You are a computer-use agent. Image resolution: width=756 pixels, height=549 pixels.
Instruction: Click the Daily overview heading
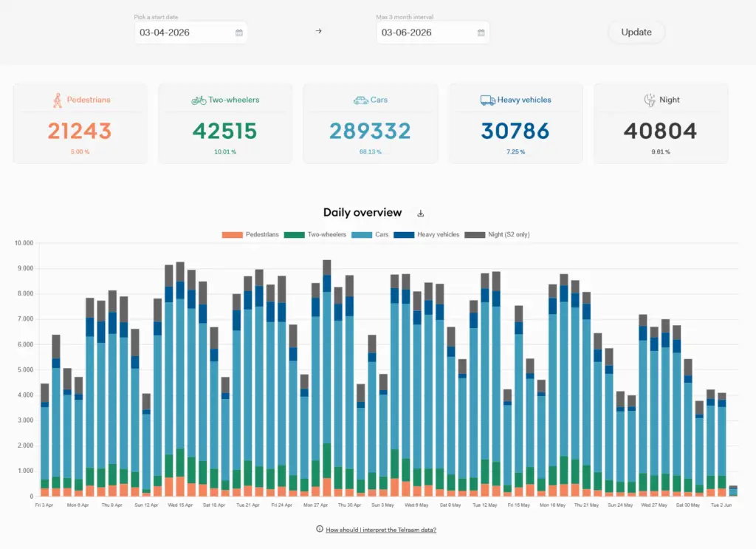tap(362, 213)
